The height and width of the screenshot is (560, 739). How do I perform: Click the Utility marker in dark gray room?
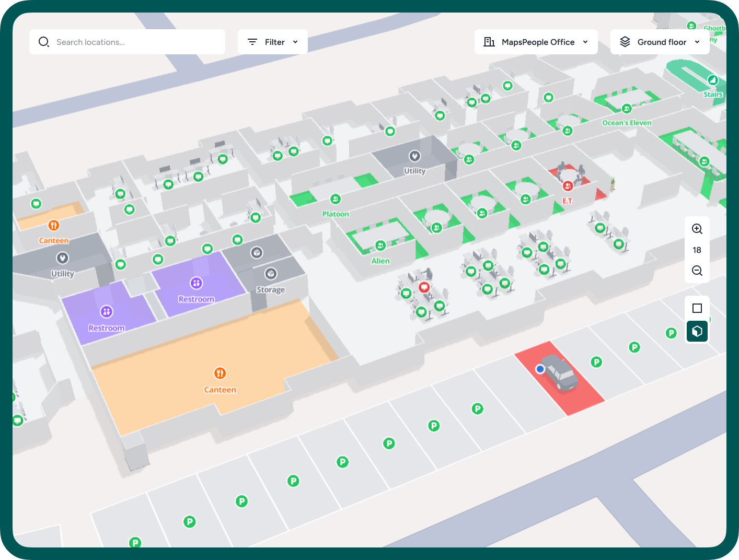pos(414,156)
